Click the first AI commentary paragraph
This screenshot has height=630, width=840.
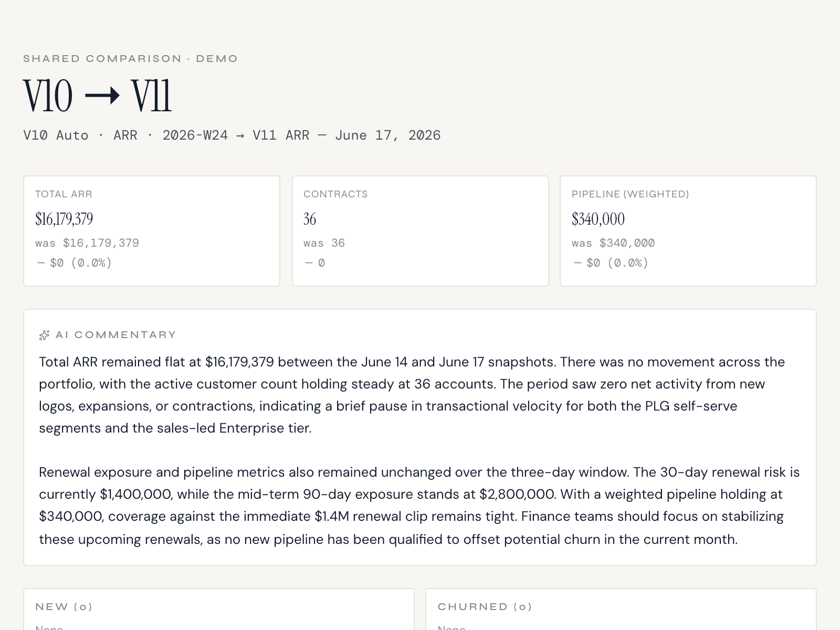pos(412,395)
